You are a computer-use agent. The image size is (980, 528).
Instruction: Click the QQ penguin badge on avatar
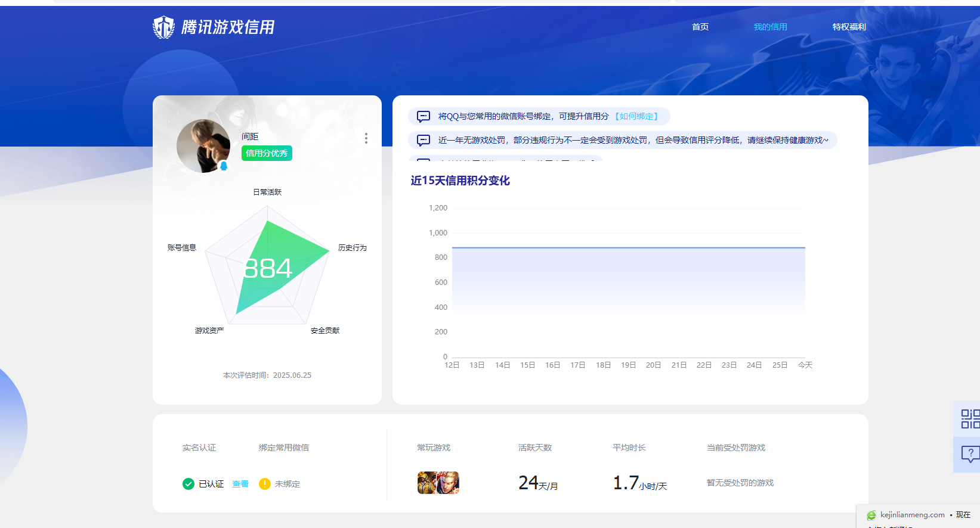pyautogui.click(x=224, y=166)
